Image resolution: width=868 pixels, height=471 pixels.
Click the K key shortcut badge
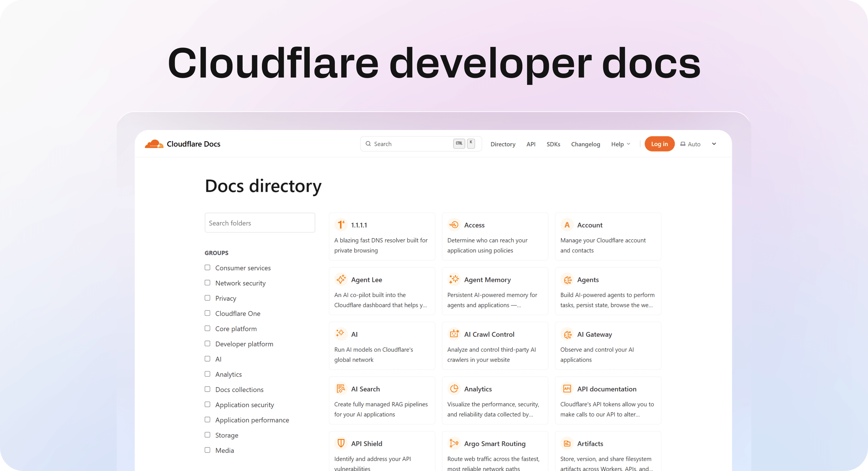click(471, 143)
